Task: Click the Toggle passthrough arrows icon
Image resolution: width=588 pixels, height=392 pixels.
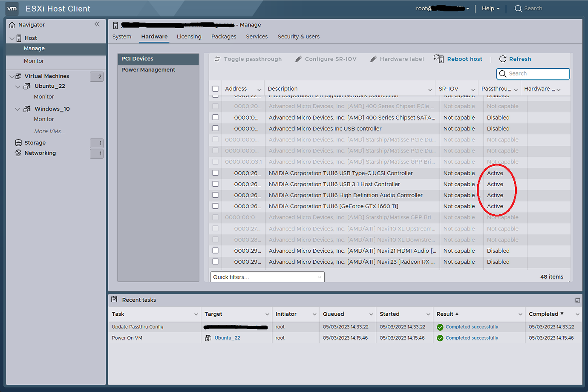Action: tap(217, 59)
